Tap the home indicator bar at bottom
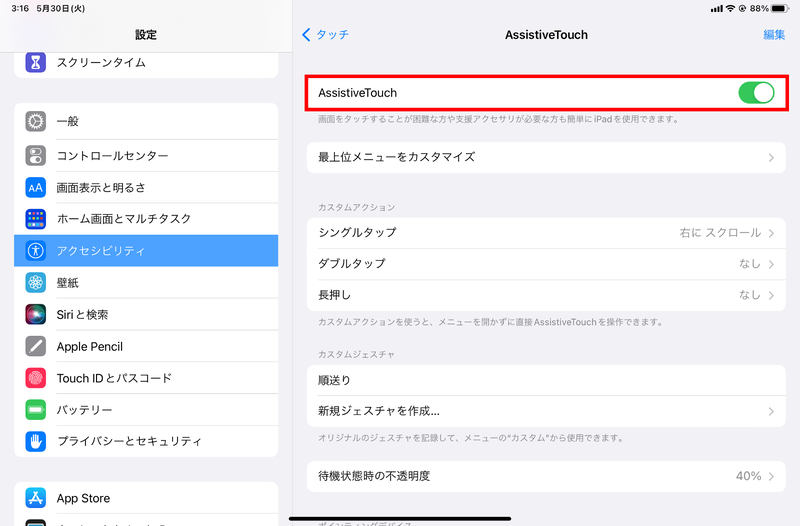This screenshot has height=526, width=800. coord(400,519)
